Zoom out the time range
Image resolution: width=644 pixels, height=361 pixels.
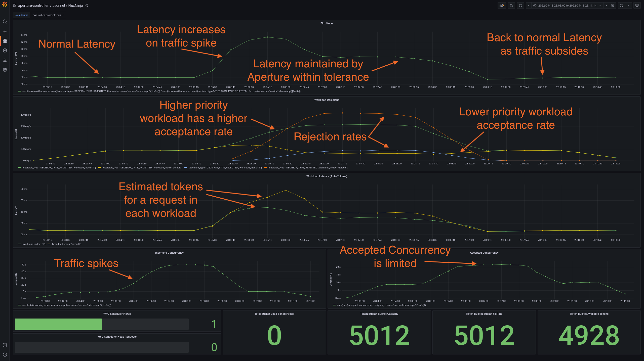(x=613, y=6)
